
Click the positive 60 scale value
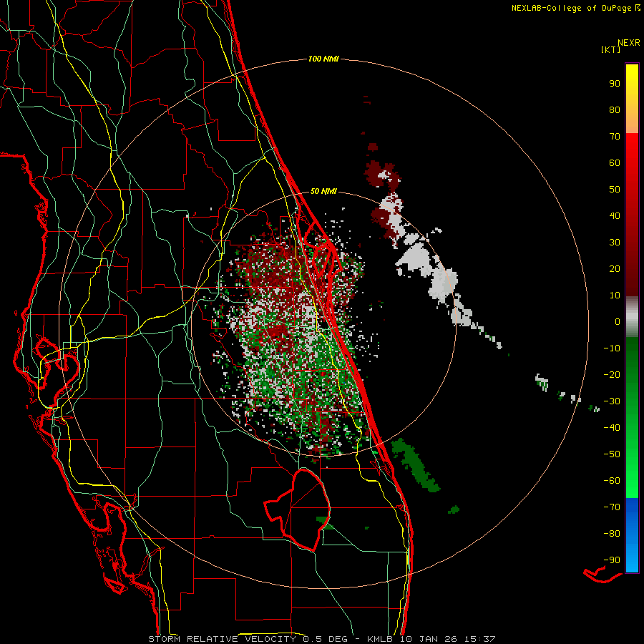615,163
